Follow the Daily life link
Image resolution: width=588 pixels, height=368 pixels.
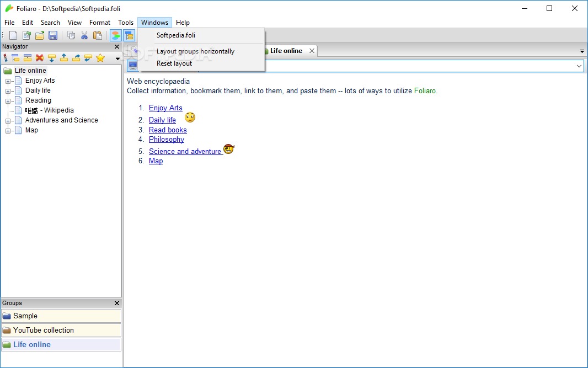(162, 120)
